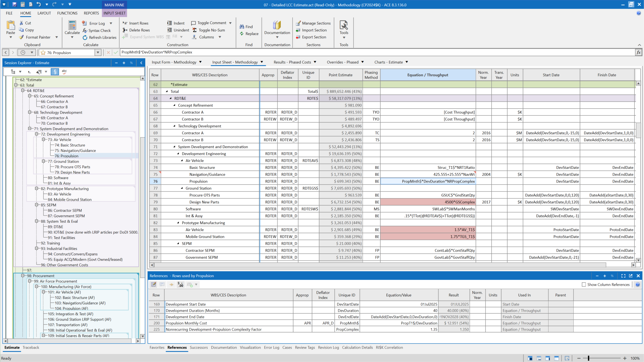This screenshot has height=362, width=644.
Task: Toggle abc spell check in Session Explorer
Action: [64, 72]
